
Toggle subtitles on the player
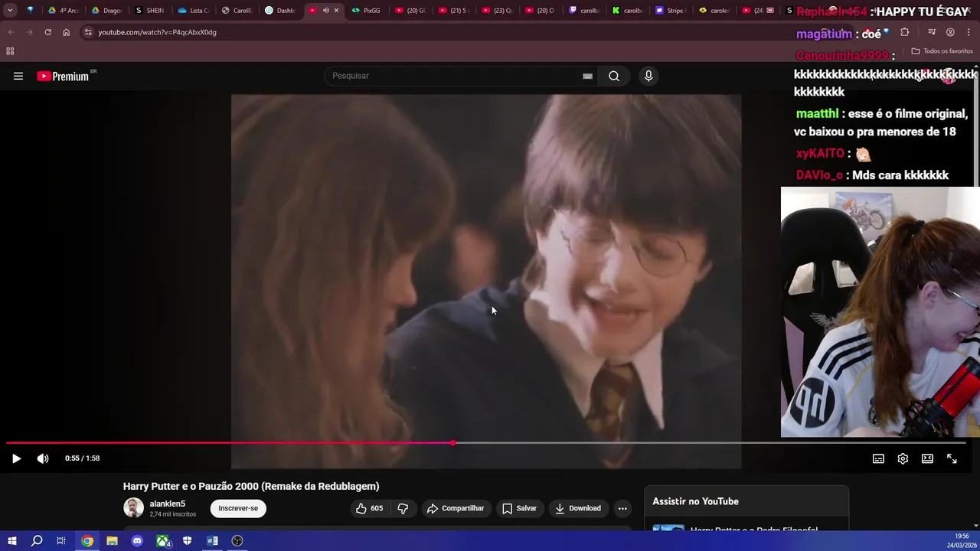tap(878, 458)
